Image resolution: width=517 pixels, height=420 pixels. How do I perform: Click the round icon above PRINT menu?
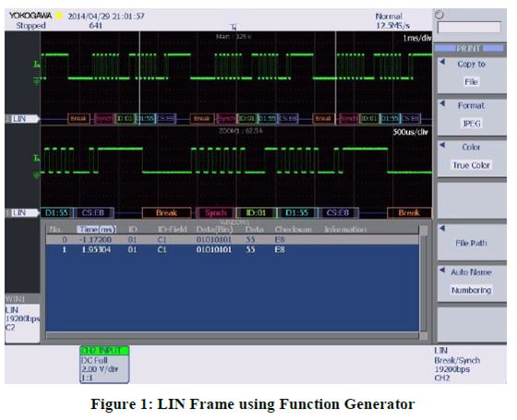click(x=439, y=15)
